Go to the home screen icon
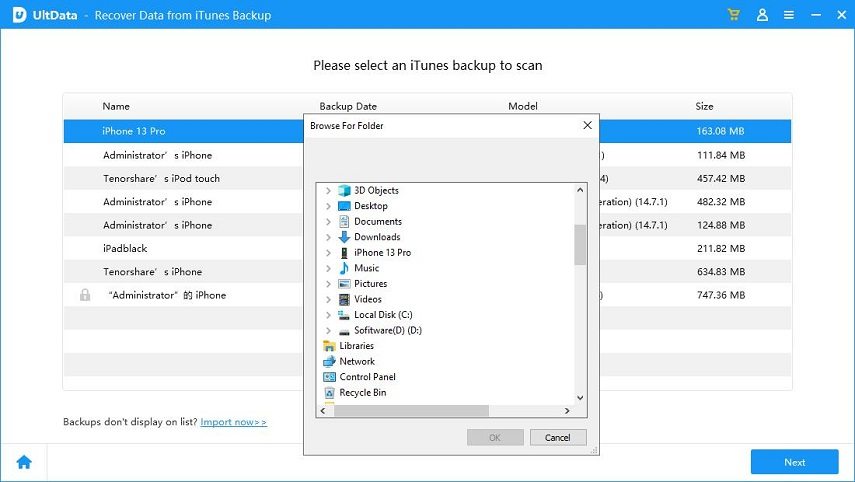This screenshot has height=482, width=855. coord(24,462)
